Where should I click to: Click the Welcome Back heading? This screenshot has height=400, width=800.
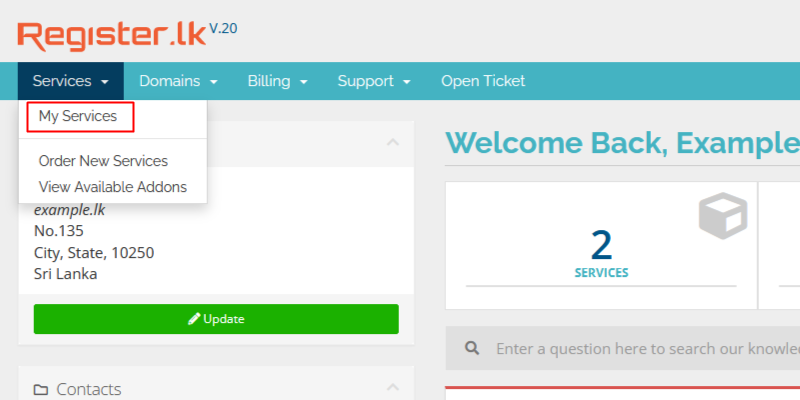pos(620,143)
